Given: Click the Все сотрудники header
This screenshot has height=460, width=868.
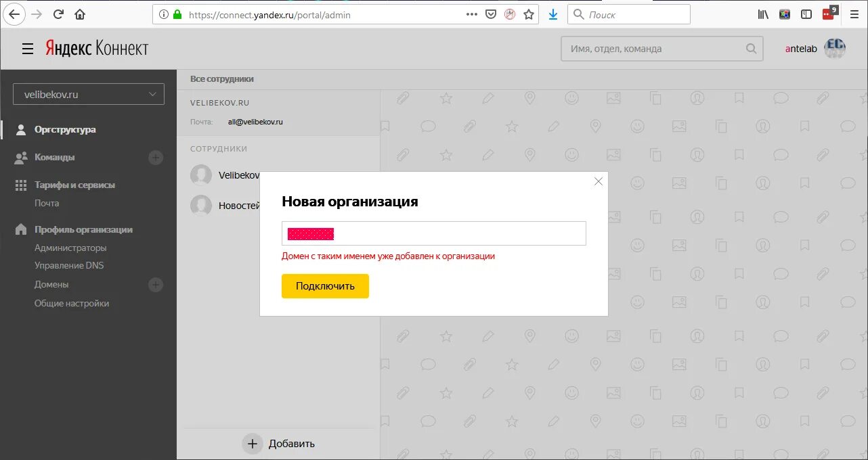Looking at the screenshot, I should (x=222, y=79).
